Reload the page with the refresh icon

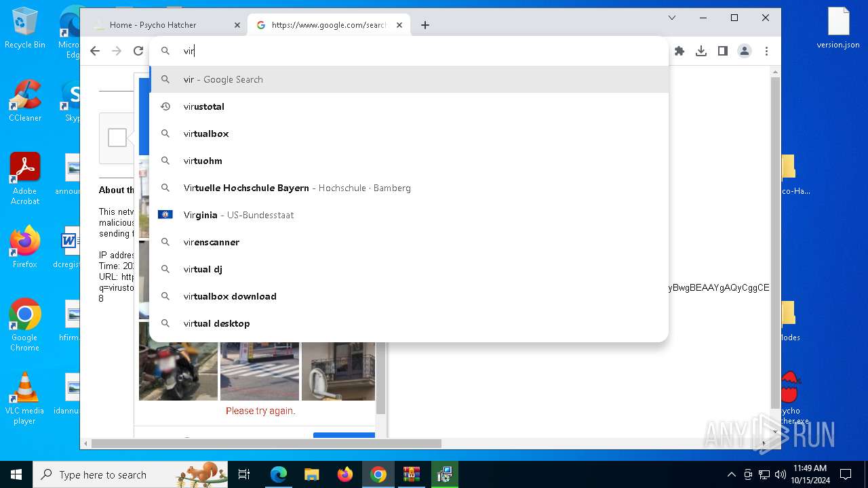[138, 51]
